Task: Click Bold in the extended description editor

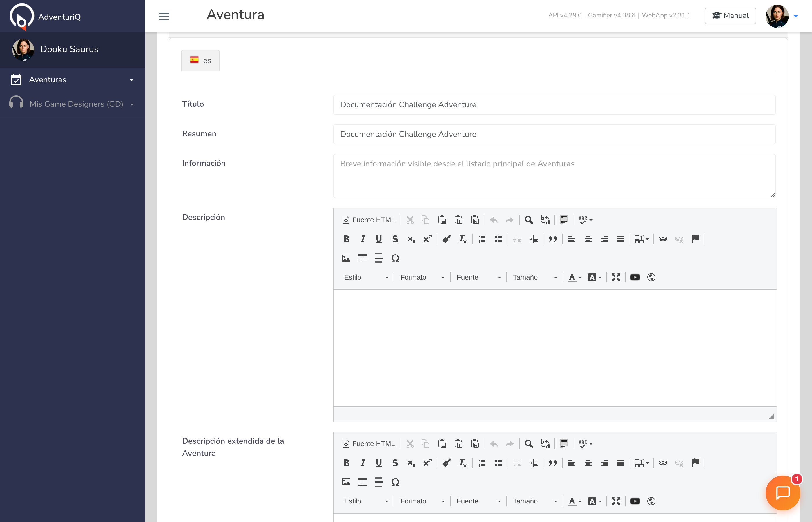Action: [x=346, y=463]
